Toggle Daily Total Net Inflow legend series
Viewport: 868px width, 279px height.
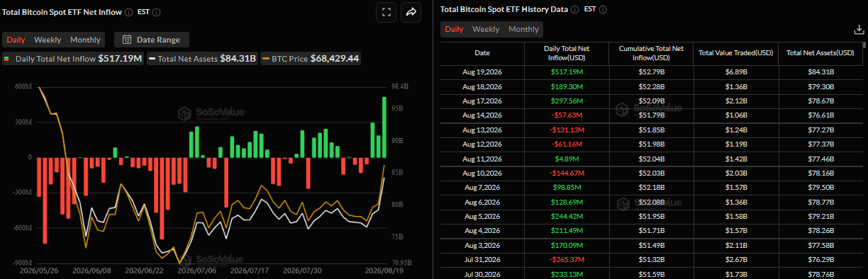[72, 58]
